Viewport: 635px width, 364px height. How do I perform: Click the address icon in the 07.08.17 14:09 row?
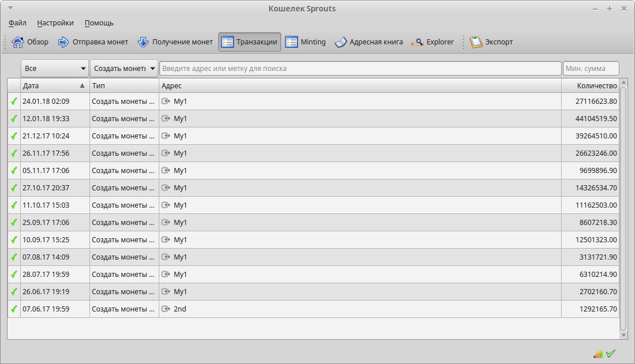pos(165,257)
